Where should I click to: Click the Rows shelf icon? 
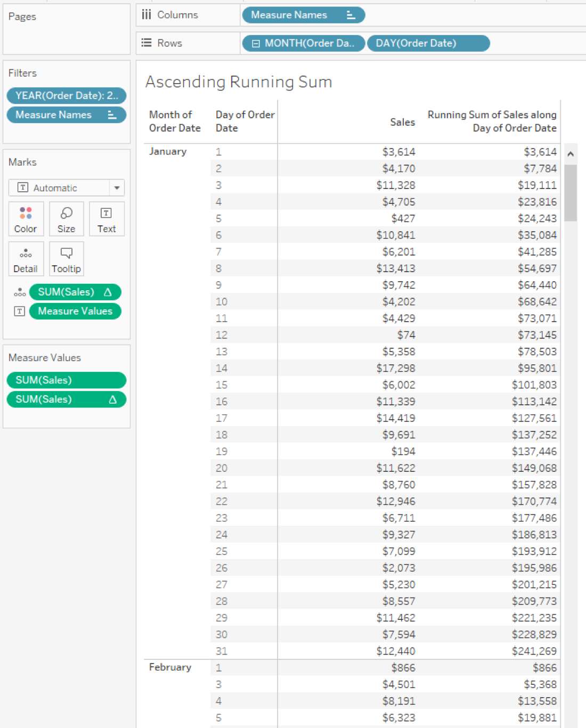pyautogui.click(x=146, y=43)
